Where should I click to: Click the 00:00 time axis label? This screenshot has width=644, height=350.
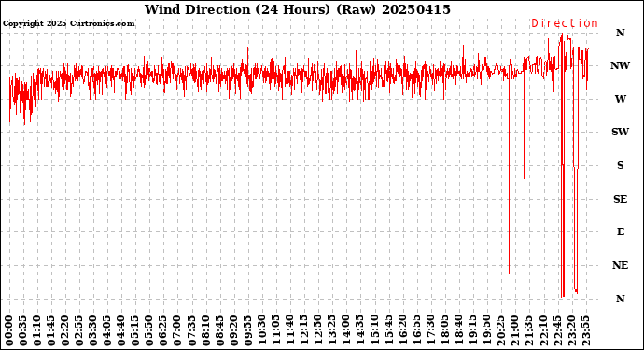9,331
